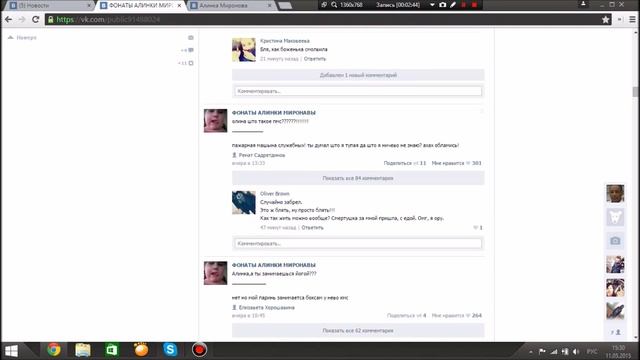640x360 pixels.
Task: Click the browser forward arrow
Action: coord(22,19)
